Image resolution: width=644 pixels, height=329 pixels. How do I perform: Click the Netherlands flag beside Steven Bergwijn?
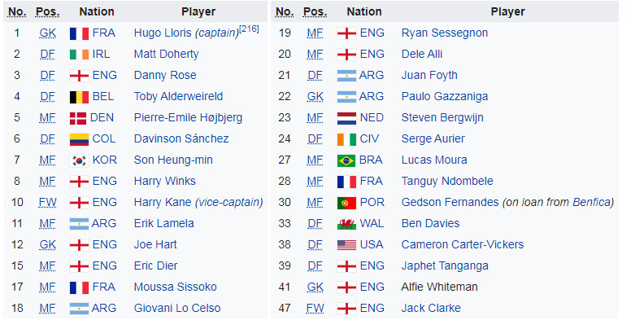[346, 118]
